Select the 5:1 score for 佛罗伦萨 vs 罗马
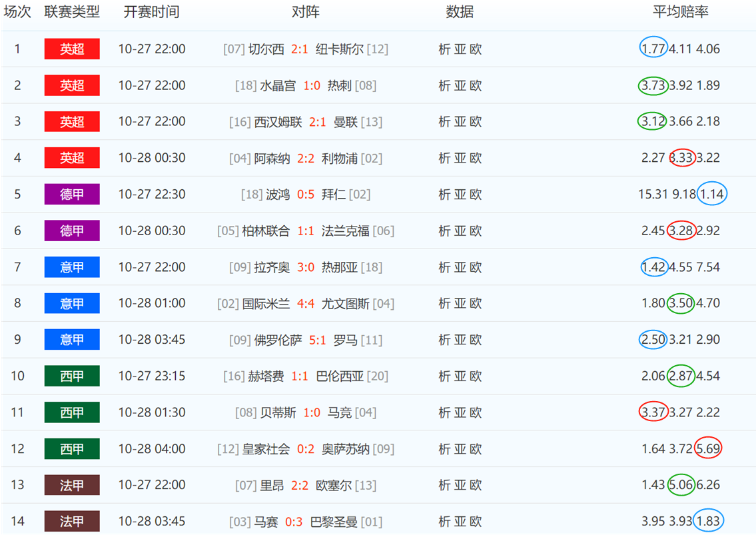 (318, 340)
